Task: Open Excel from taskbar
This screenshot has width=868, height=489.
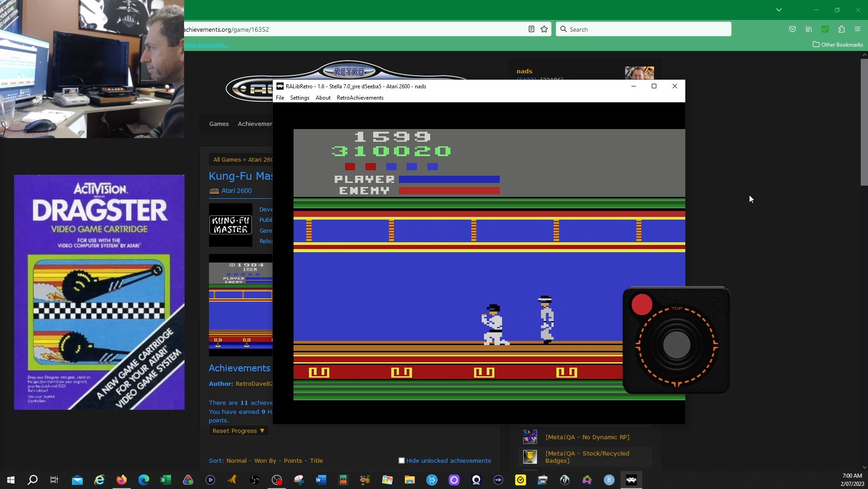Action: (166, 480)
